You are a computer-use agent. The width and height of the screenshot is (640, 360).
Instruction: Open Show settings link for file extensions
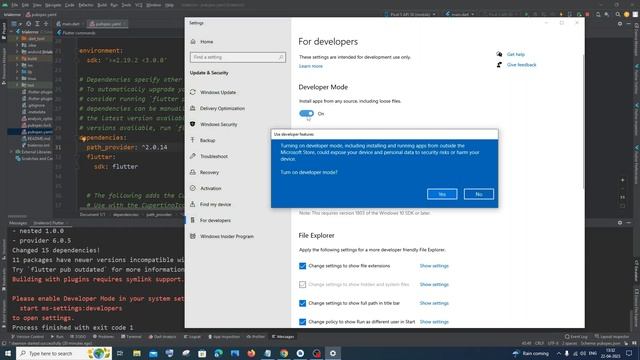434,266
